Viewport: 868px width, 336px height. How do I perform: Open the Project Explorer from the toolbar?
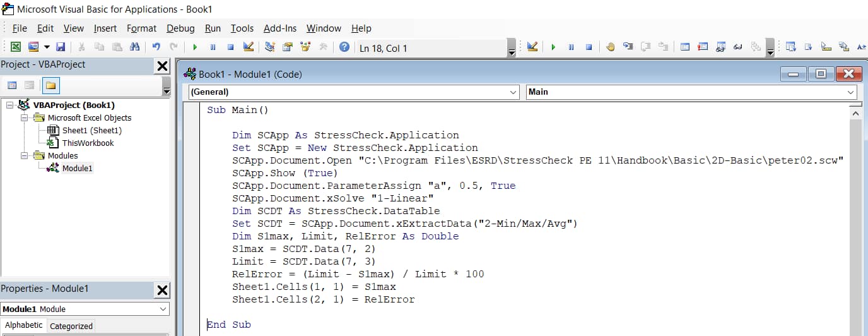click(x=270, y=47)
